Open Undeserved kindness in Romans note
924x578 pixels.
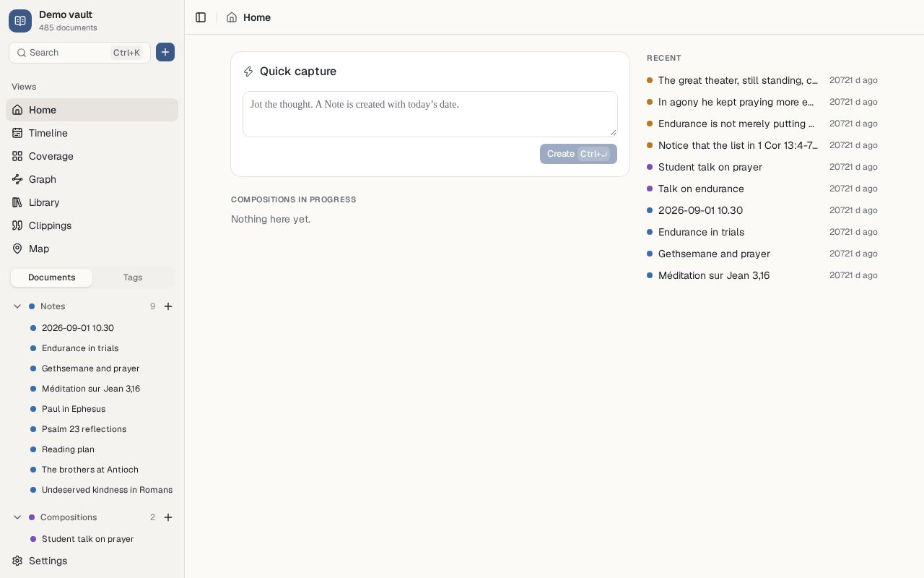pyautogui.click(x=101, y=490)
